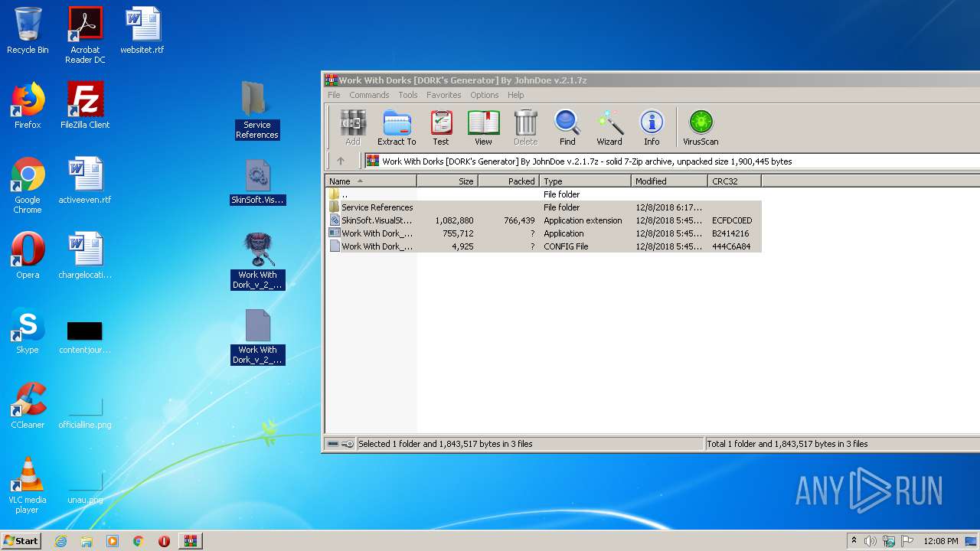Launch VLC media player desktop shortcut
Image resolution: width=980 pixels, height=551 pixels.
[x=28, y=485]
